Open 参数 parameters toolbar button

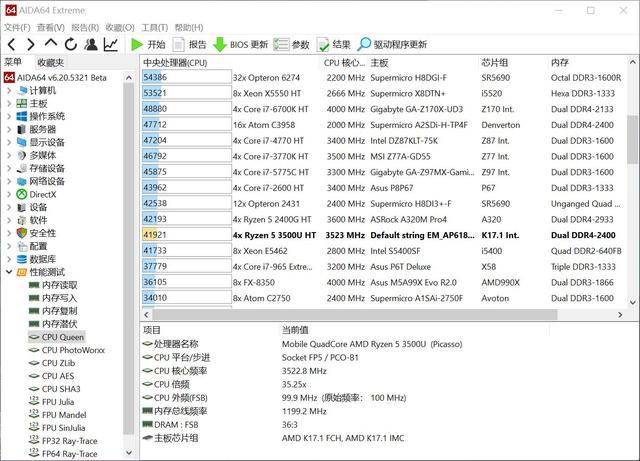[291, 44]
